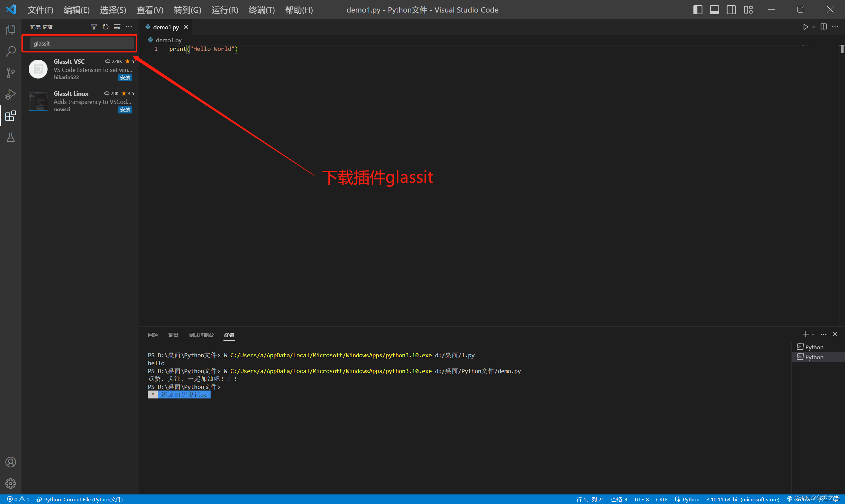
Task: Toggle the secondary side bar layout button
Action: pyautogui.click(x=731, y=10)
